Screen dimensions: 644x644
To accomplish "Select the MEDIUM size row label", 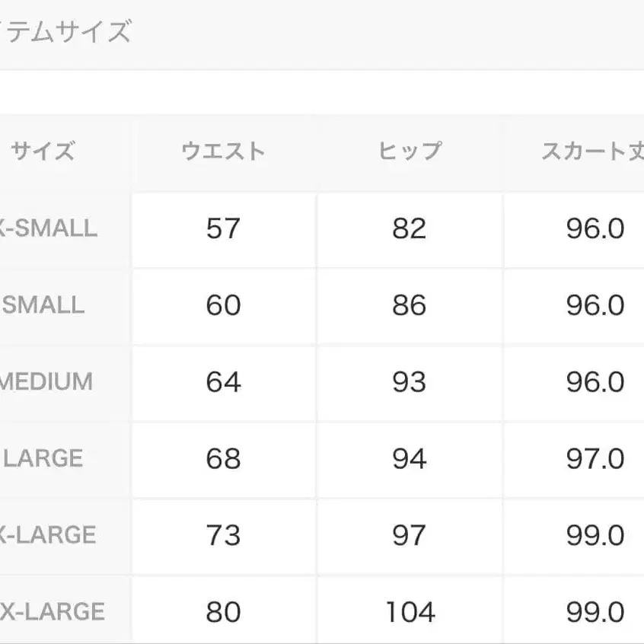I will click(46, 381).
